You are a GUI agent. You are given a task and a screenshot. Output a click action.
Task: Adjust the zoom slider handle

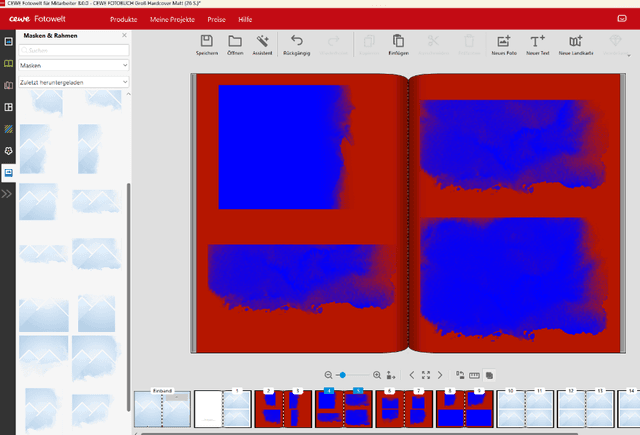[x=342, y=375]
